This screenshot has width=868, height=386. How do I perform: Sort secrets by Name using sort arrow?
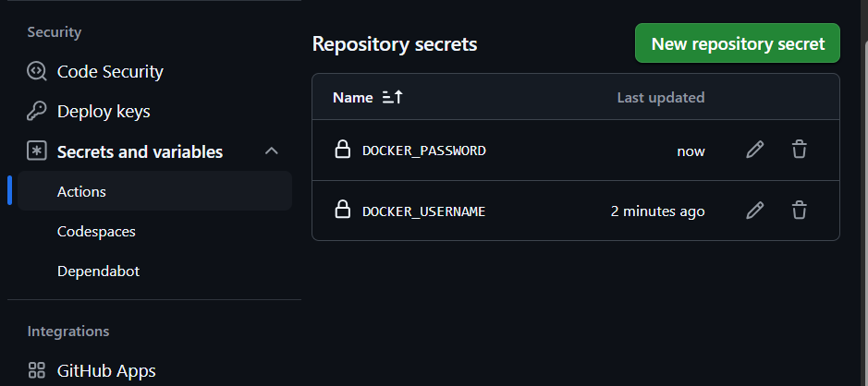pos(393,97)
